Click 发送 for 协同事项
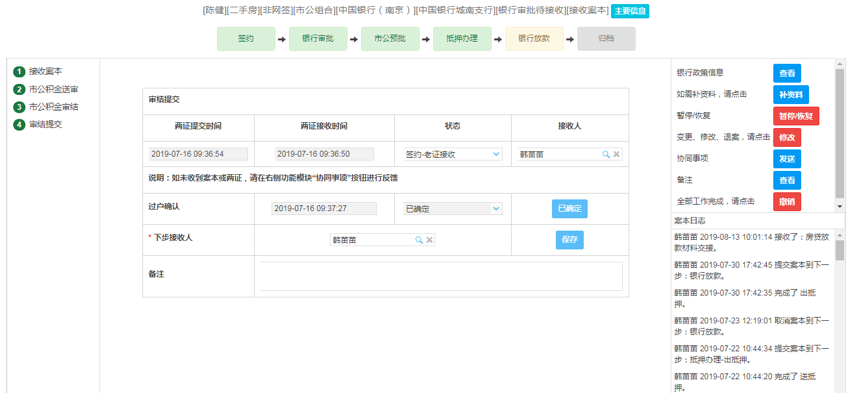Image resolution: width=864 pixels, height=393 pixels. pyautogui.click(x=787, y=159)
